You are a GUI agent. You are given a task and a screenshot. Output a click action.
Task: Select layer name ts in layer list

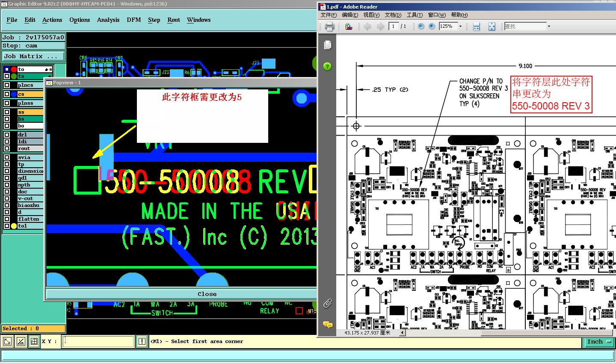[x=21, y=76]
